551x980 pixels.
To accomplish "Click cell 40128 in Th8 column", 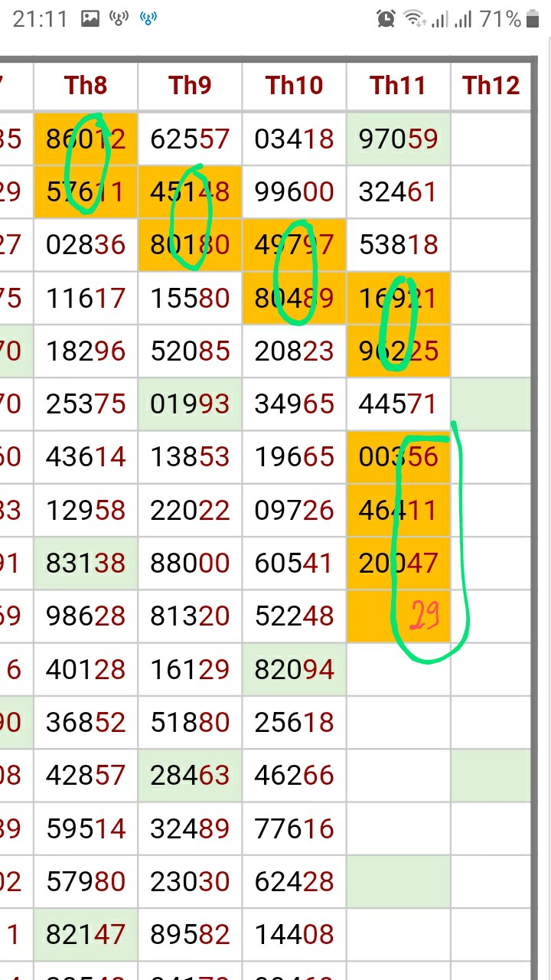I will [86, 670].
